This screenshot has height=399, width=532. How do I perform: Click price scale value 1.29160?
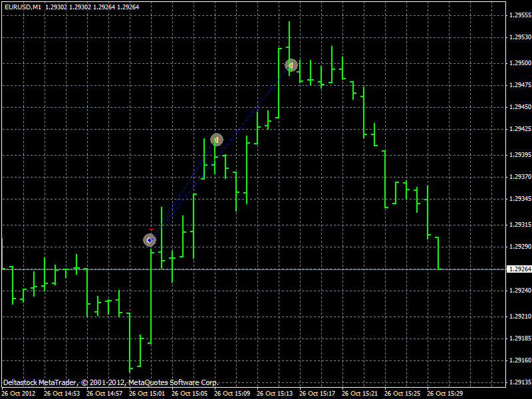coord(521,360)
